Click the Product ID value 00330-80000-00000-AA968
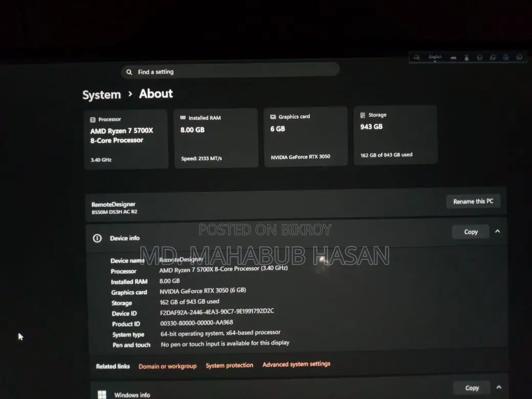532x399 pixels. pos(196,323)
